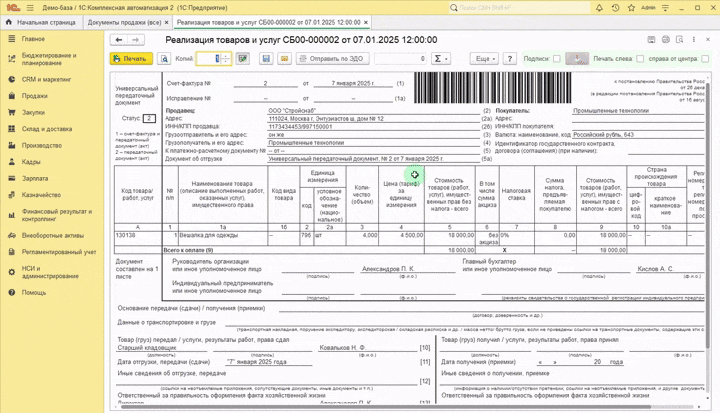
Task: Toggle the edit mode icon after copies field
Action: pyautogui.click(x=242, y=59)
